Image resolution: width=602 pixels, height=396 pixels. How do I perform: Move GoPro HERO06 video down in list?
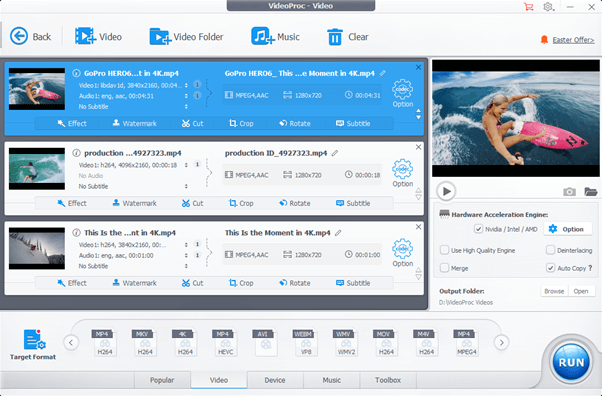[418, 118]
